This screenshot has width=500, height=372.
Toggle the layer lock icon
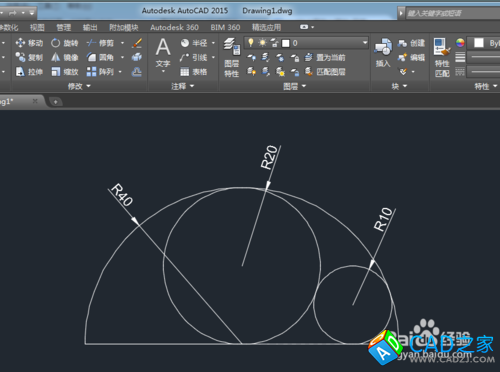click(274, 43)
